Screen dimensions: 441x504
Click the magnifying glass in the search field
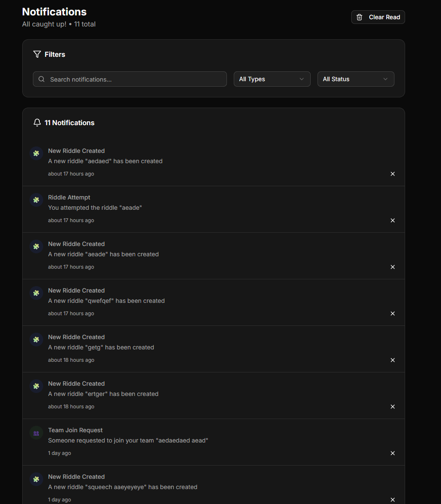41,79
